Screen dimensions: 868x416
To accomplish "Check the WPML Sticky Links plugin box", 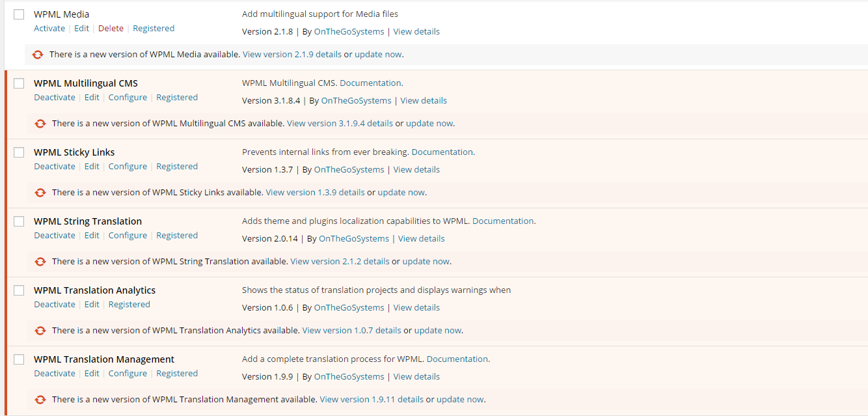I will click(x=19, y=152).
